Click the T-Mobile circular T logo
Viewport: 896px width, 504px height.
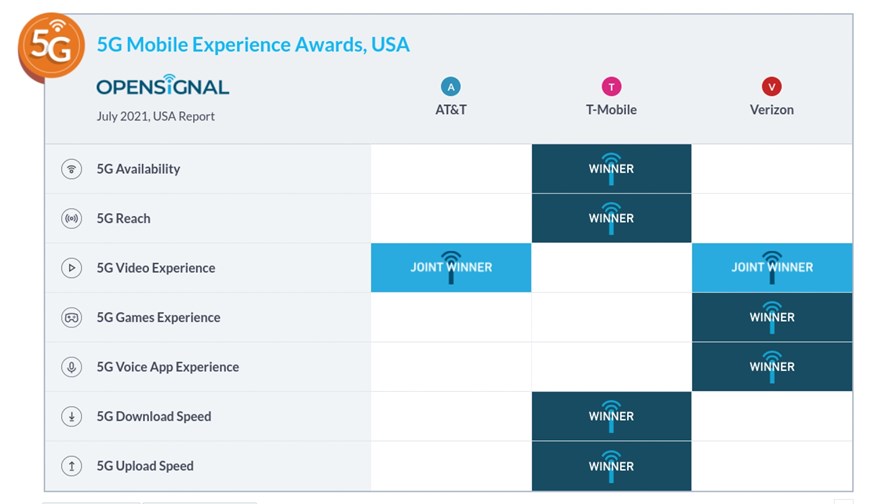(x=611, y=87)
